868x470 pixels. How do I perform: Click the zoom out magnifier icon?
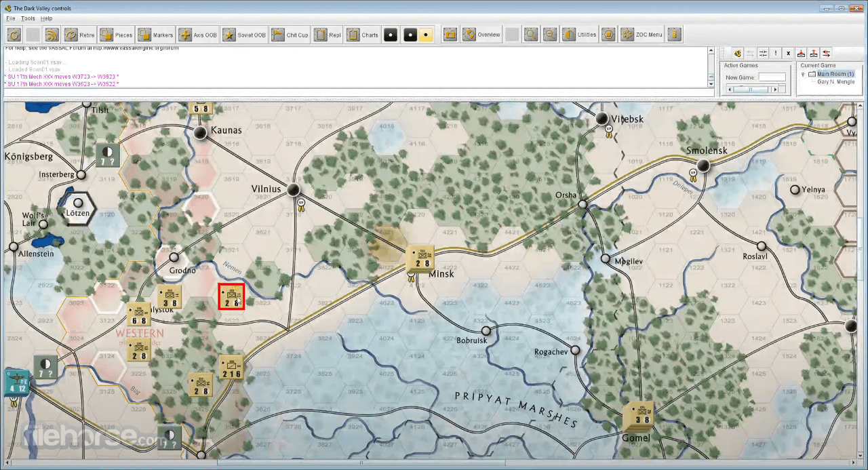pyautogui.click(x=550, y=35)
